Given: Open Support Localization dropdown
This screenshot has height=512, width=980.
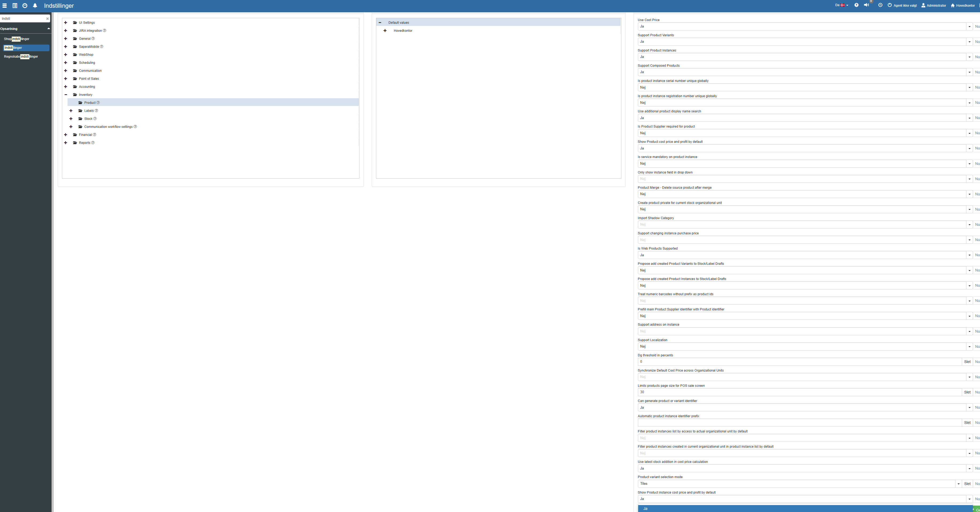Looking at the screenshot, I should (969, 346).
